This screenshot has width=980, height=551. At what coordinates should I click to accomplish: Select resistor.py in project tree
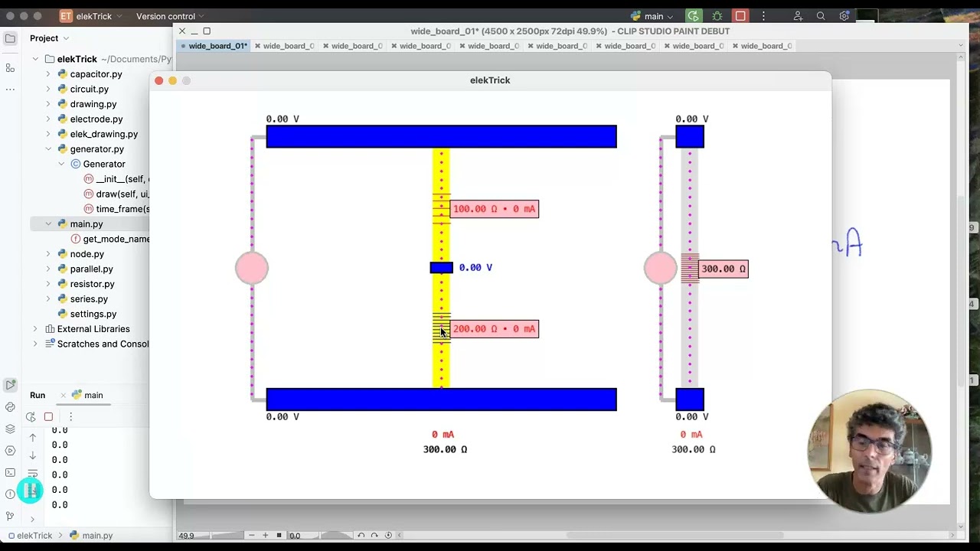pyautogui.click(x=92, y=284)
